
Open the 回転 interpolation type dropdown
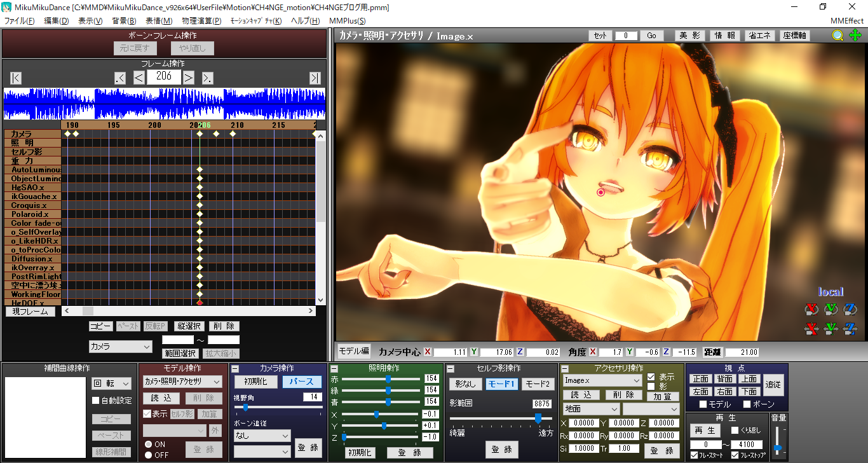click(111, 384)
